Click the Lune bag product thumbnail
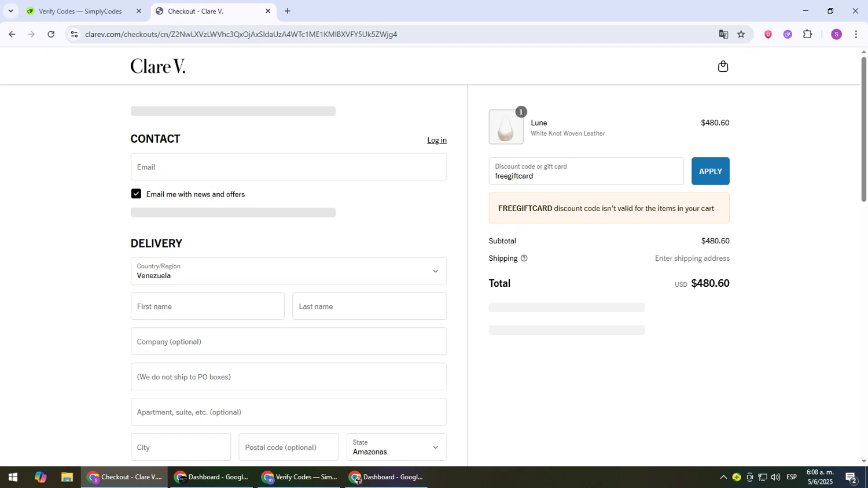Viewport: 868px width, 488px height. (506, 127)
